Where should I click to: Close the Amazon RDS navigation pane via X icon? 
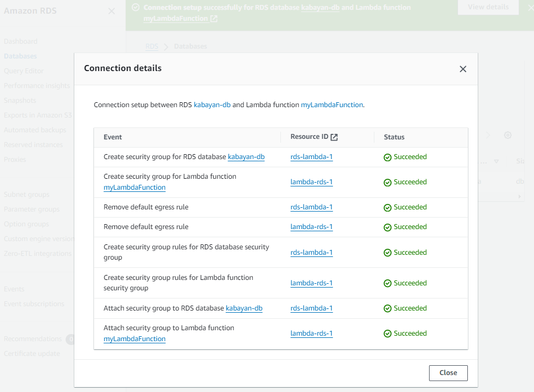(112, 11)
